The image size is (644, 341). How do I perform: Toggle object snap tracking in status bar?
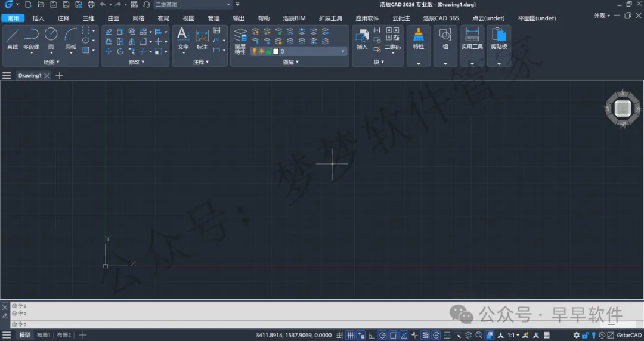coord(404,335)
